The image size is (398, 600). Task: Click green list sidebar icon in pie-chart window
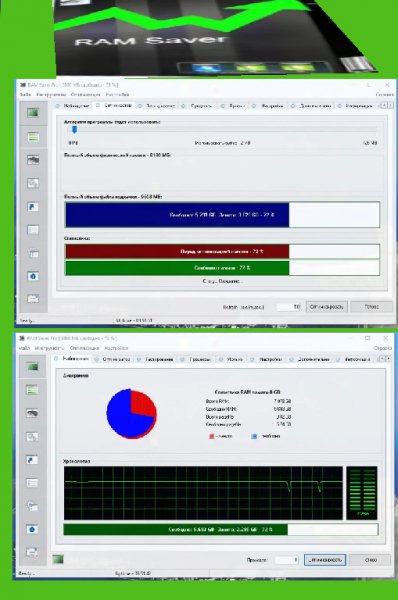(x=32, y=390)
